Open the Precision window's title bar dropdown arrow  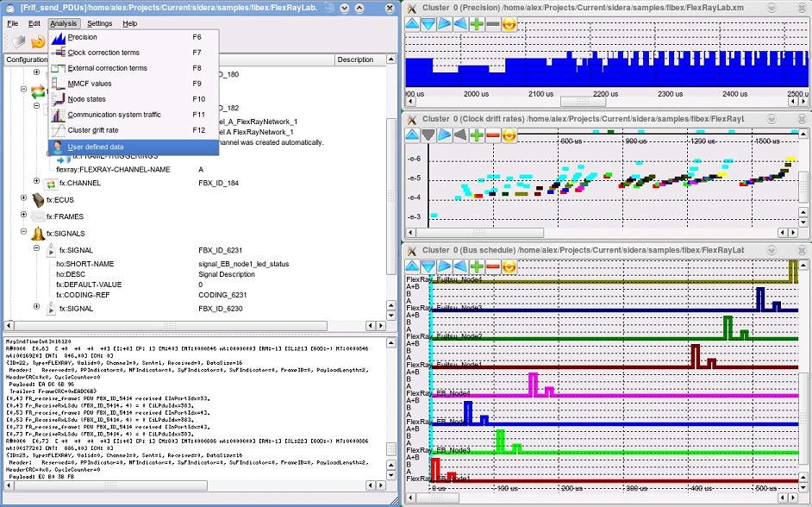coord(771,8)
